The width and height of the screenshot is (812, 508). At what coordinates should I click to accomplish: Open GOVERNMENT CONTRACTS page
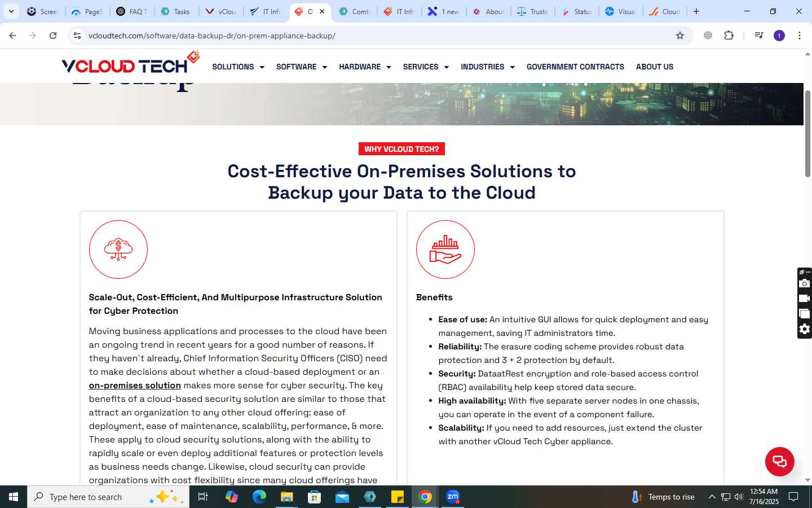(575, 67)
